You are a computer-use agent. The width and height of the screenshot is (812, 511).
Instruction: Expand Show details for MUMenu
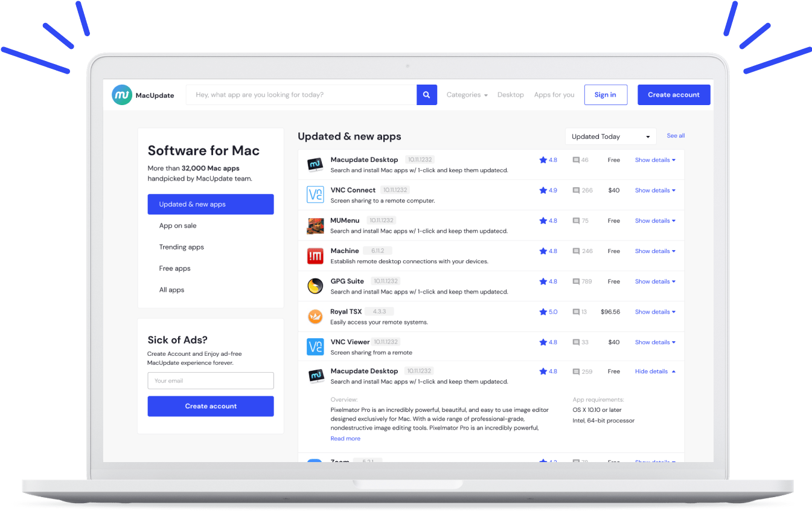(655, 220)
